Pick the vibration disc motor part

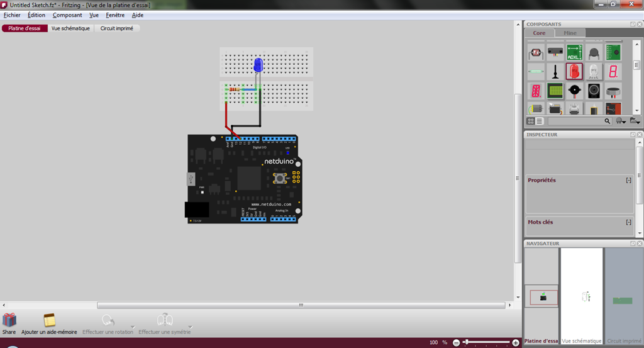click(613, 91)
